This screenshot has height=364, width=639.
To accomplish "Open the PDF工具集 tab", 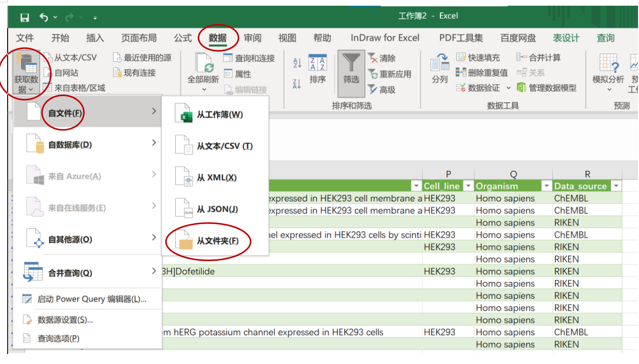I will (461, 38).
